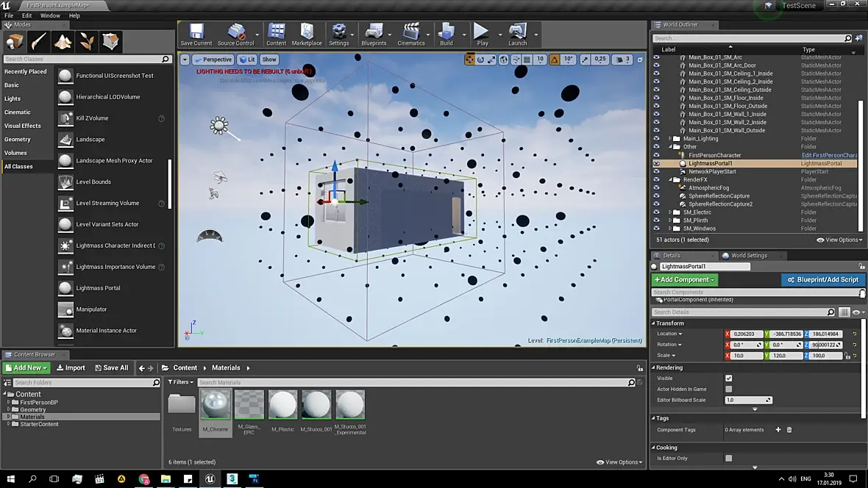
Task: Click the Build lighting icon
Action: click(446, 34)
